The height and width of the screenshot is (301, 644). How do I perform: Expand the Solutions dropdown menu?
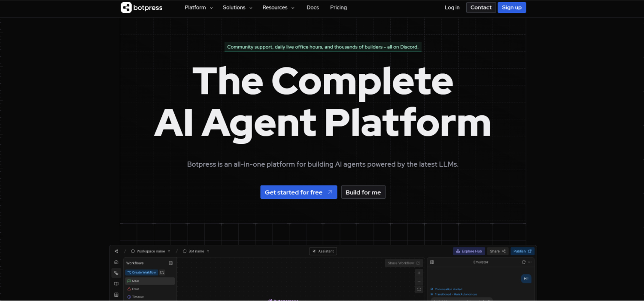pos(237,7)
